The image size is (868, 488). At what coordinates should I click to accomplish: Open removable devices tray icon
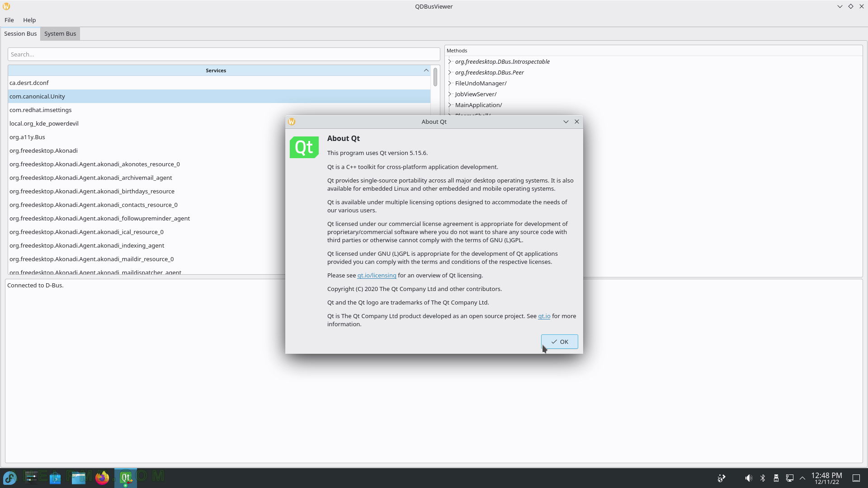point(776,478)
